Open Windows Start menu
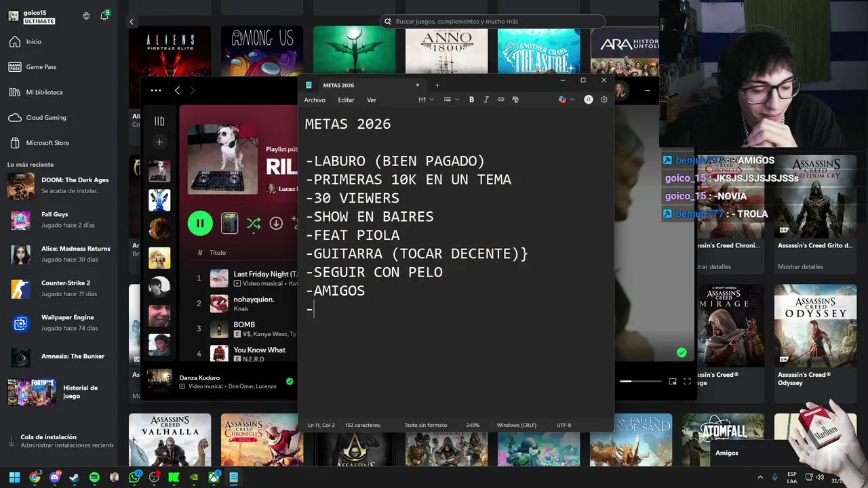The image size is (868, 488). tap(14, 477)
